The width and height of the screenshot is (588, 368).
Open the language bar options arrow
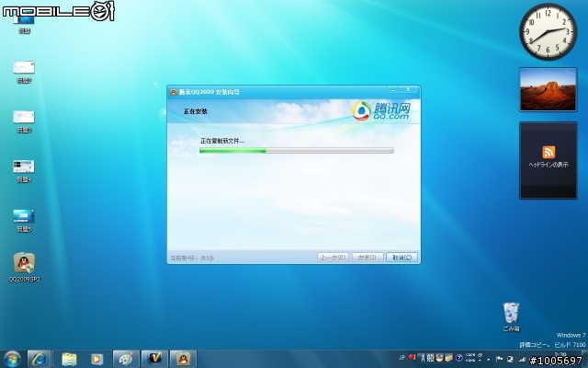point(480,361)
